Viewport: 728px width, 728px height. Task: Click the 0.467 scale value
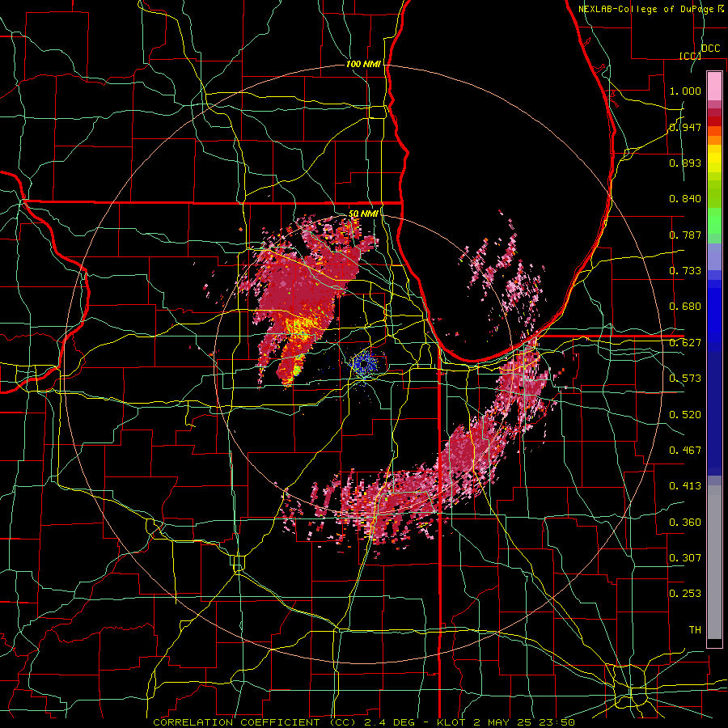tap(685, 451)
